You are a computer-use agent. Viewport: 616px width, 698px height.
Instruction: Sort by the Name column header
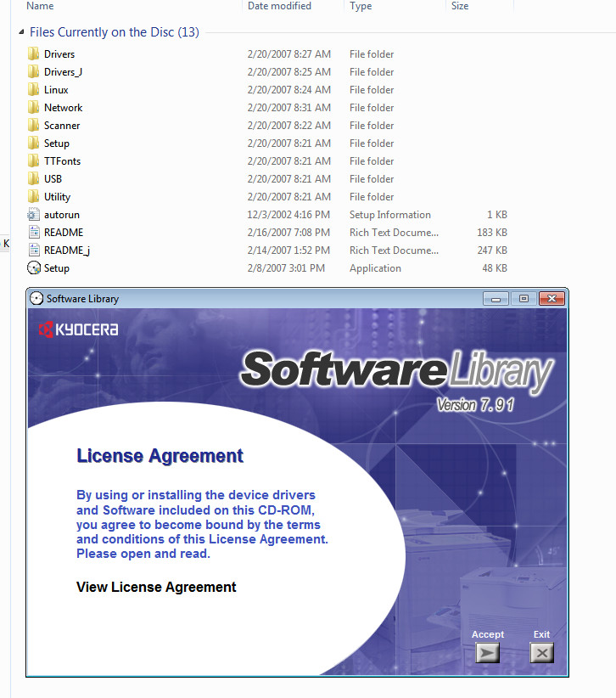click(x=40, y=6)
